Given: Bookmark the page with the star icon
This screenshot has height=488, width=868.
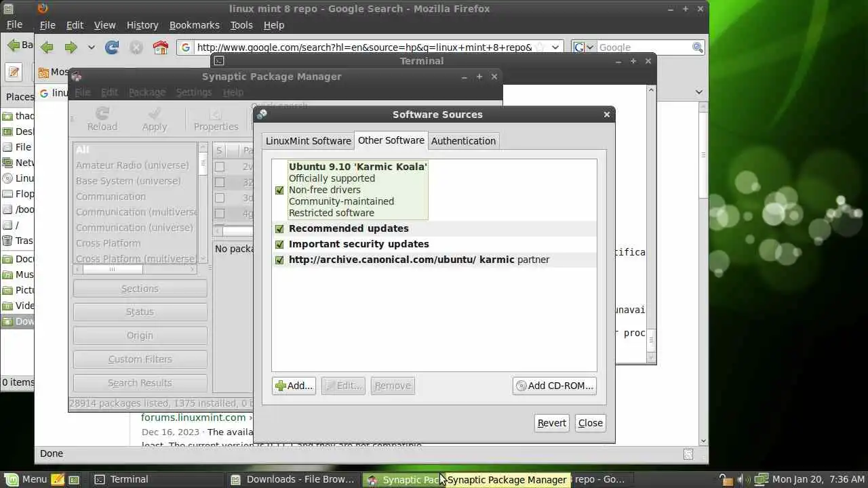Looking at the screenshot, I should point(540,47).
